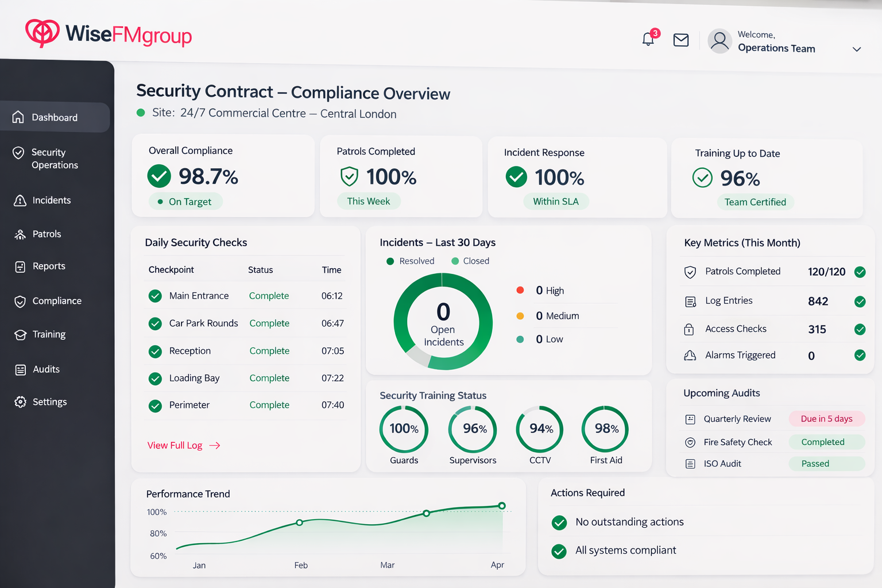Click the Main Entrance green checkmark

click(155, 296)
